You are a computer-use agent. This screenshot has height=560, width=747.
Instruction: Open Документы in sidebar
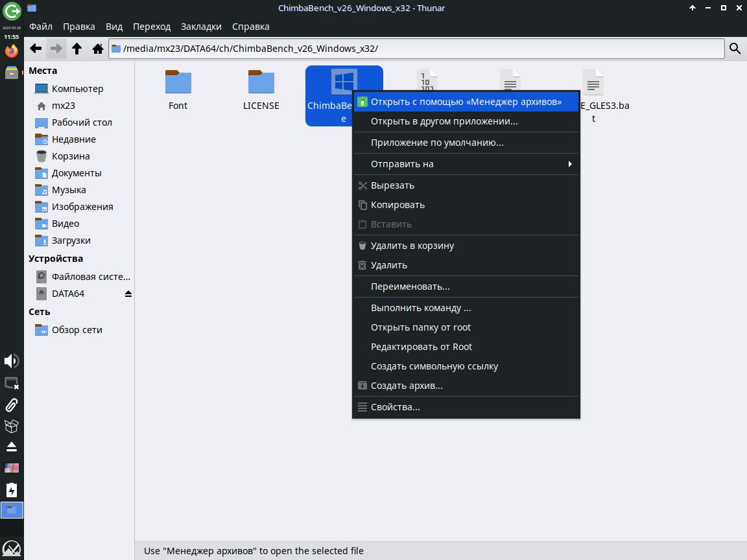(x=79, y=173)
